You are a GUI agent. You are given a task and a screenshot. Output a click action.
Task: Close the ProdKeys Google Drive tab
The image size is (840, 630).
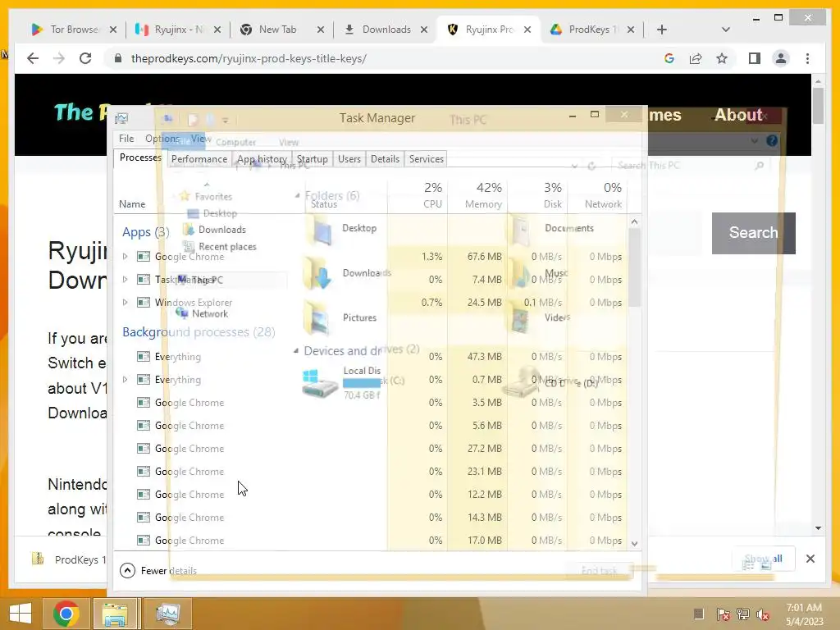(x=631, y=30)
